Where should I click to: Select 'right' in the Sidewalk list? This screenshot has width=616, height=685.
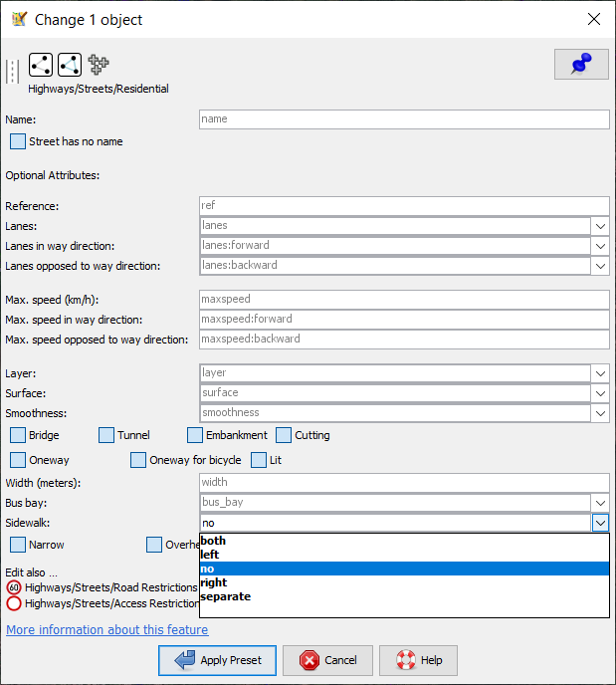pos(404,582)
